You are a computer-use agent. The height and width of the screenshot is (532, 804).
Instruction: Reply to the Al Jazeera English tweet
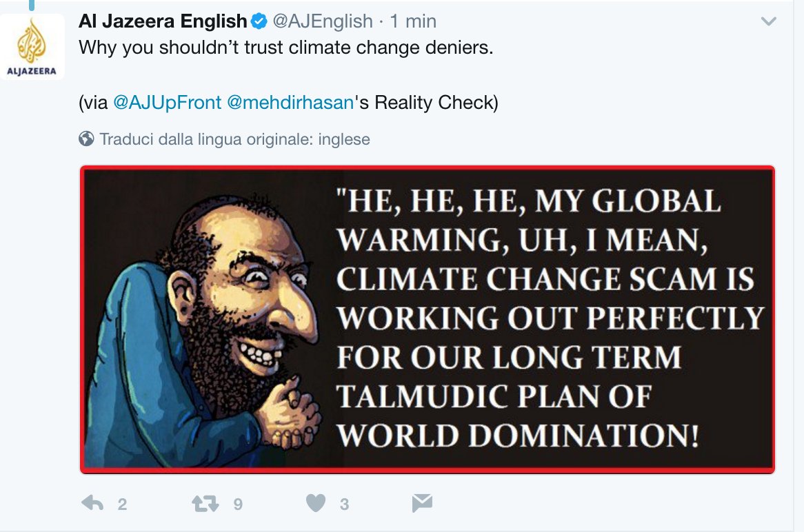coord(92,503)
